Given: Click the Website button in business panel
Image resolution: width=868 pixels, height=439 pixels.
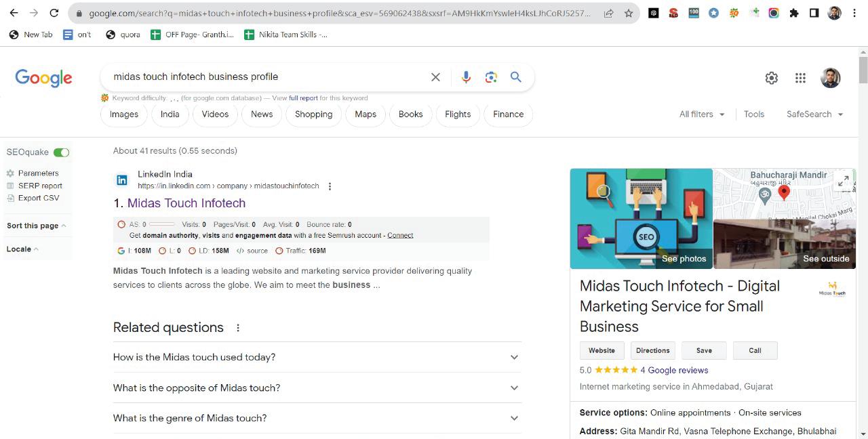Looking at the screenshot, I should pyautogui.click(x=601, y=350).
